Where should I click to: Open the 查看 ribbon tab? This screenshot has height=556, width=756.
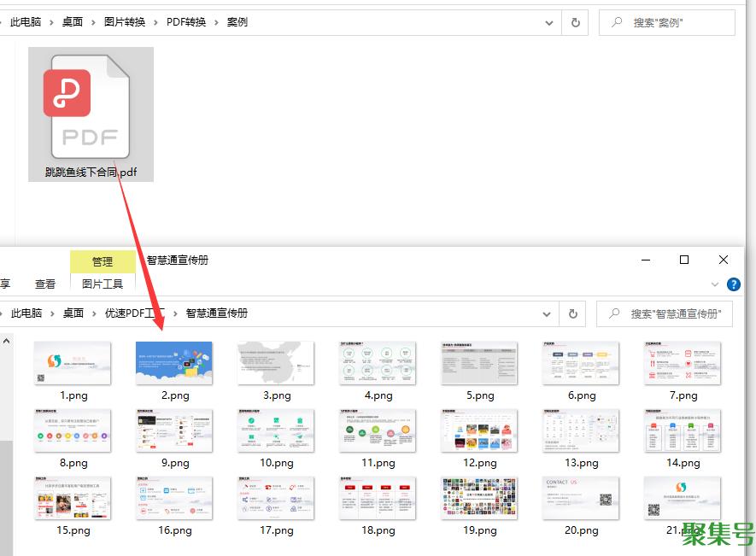(45, 284)
